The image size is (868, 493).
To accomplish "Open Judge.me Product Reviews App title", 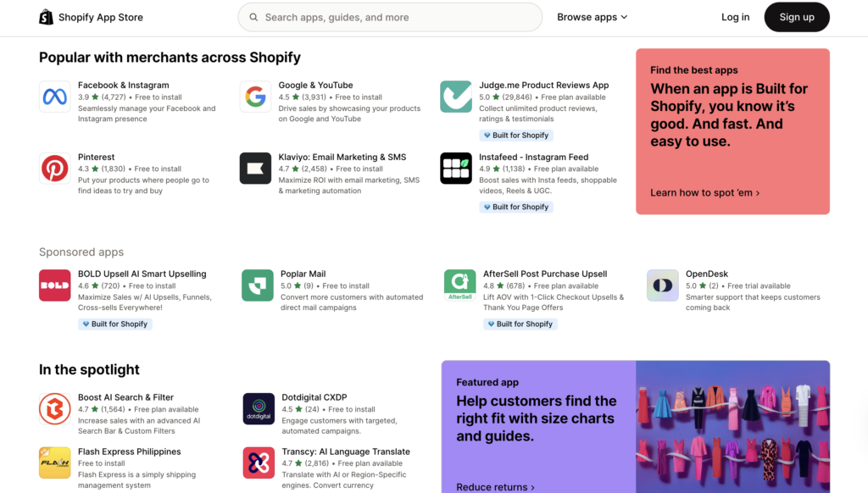I will click(543, 86).
